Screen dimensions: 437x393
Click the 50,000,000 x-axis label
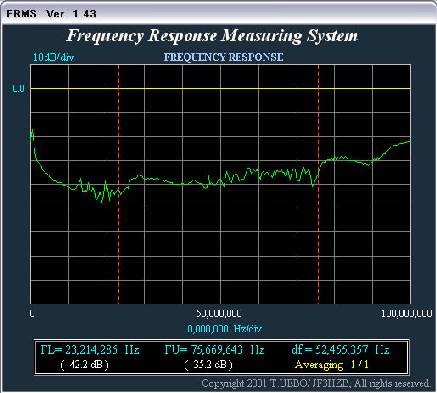[219, 314]
